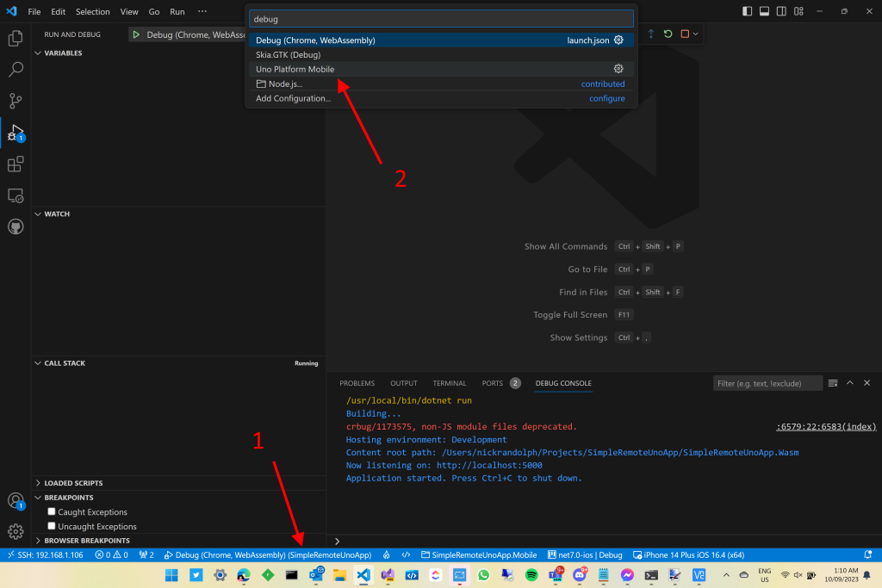Open the View menu
The image size is (882, 588).
pos(129,11)
